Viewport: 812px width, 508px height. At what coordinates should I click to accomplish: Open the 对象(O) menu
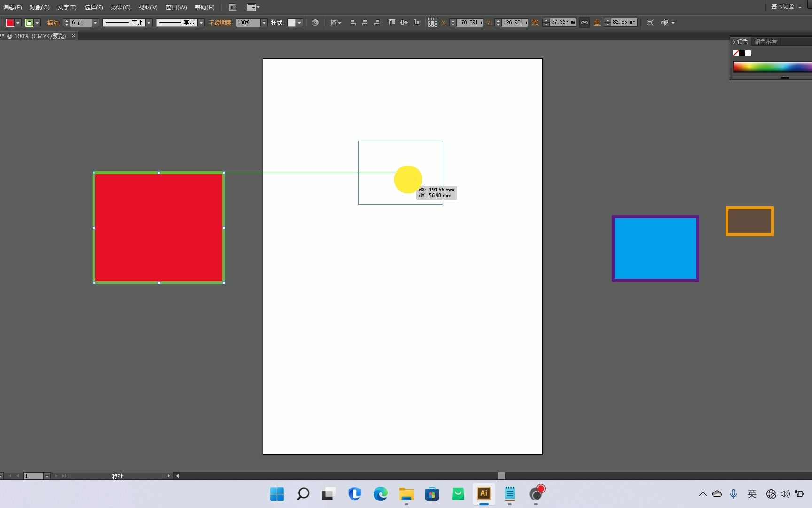point(39,8)
